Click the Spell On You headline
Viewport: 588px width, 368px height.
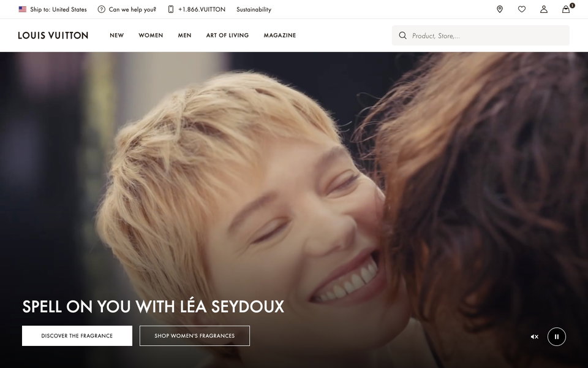pos(153,307)
